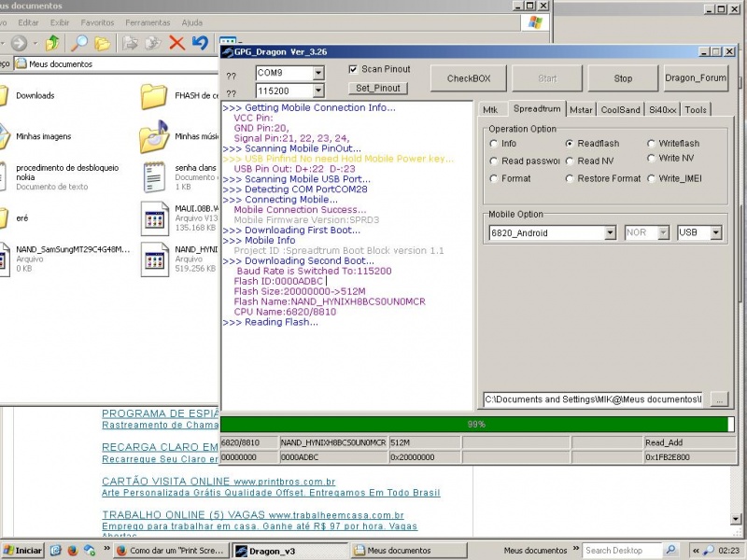Click the Move To folder icon in Explorer

pos(130,43)
